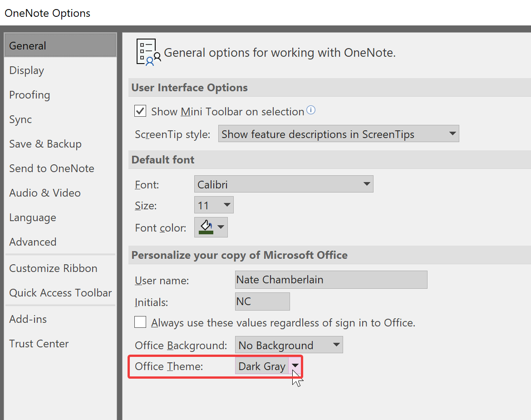Enable Always use these values checkbox
Image resolution: width=531 pixels, height=420 pixels.
(x=140, y=322)
